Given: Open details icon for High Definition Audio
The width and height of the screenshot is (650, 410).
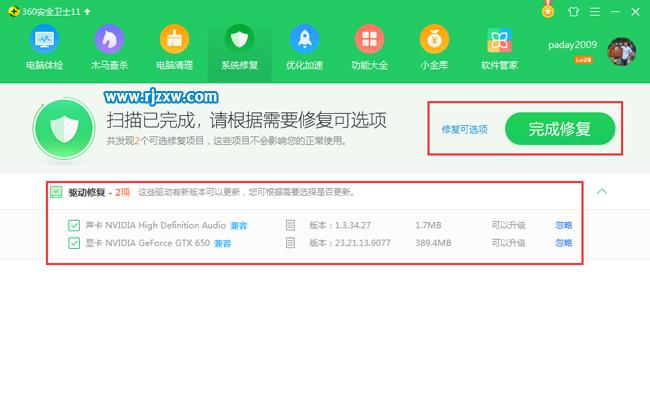Looking at the screenshot, I should click(290, 225).
